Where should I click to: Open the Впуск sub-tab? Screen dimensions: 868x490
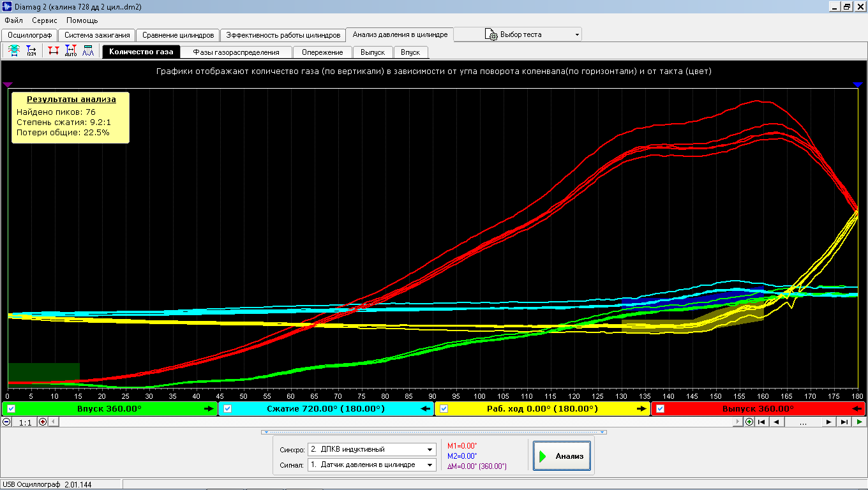[410, 52]
